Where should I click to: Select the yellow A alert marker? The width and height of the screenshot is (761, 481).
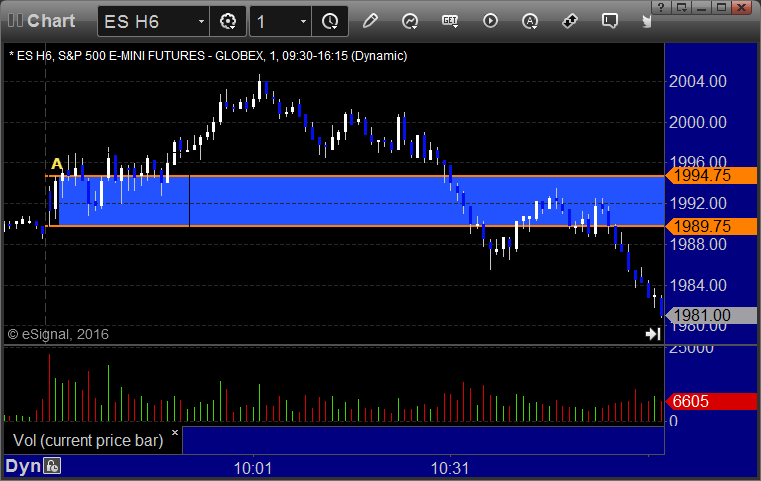coord(57,164)
